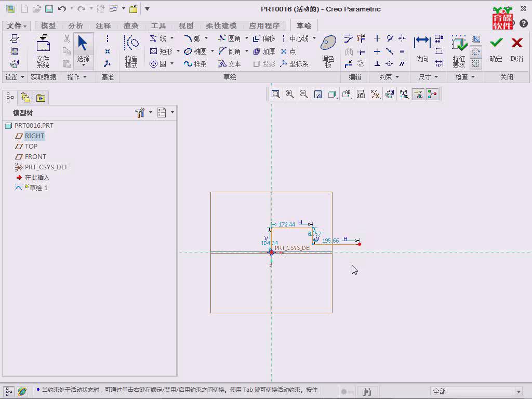Screen dimensions: 532x399
Task: Select the Text (文本) sketch tool
Action: (x=230, y=64)
